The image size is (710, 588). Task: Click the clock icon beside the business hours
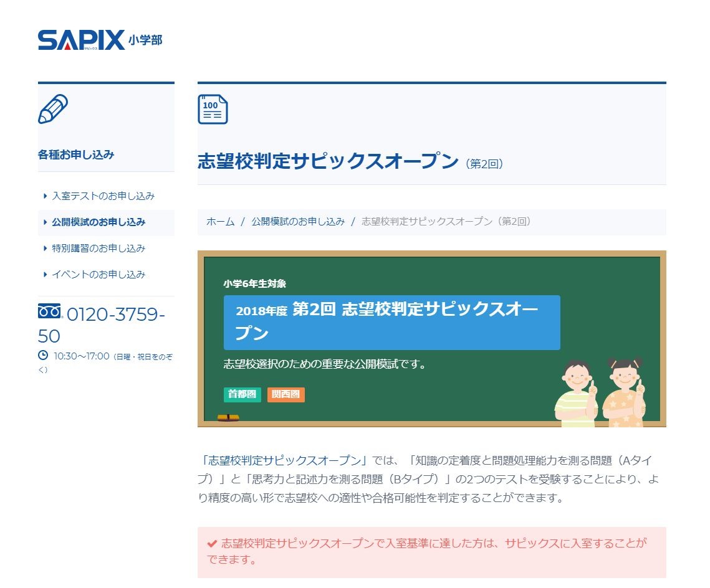point(42,356)
